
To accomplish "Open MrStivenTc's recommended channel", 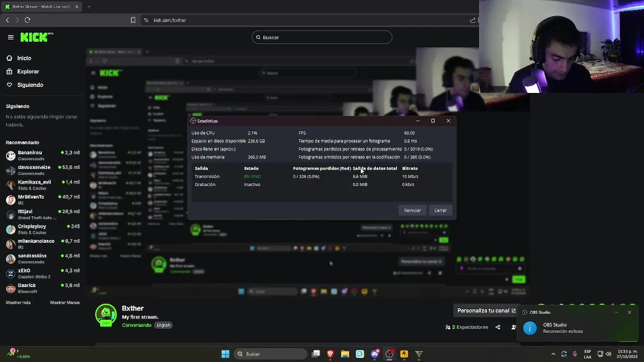I will click(x=43, y=200).
